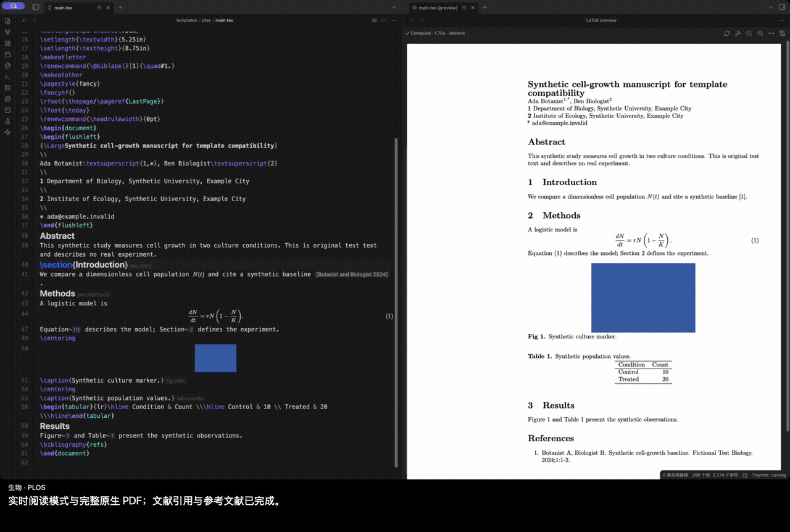Click the checklist icon in left ribbon

click(x=7, y=88)
